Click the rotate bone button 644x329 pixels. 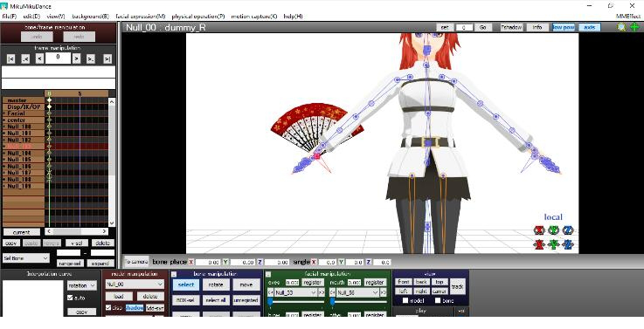[216, 284]
